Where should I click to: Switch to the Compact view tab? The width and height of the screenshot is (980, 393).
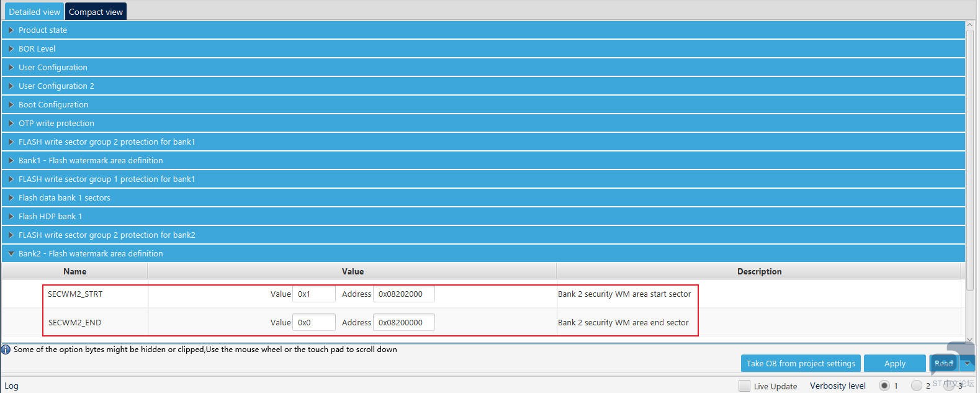(x=96, y=12)
